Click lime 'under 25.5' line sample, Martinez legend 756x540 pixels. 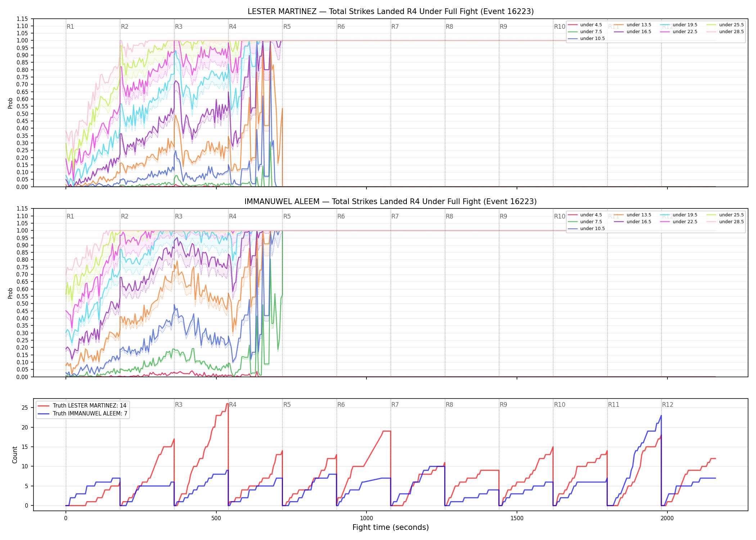[711, 25]
